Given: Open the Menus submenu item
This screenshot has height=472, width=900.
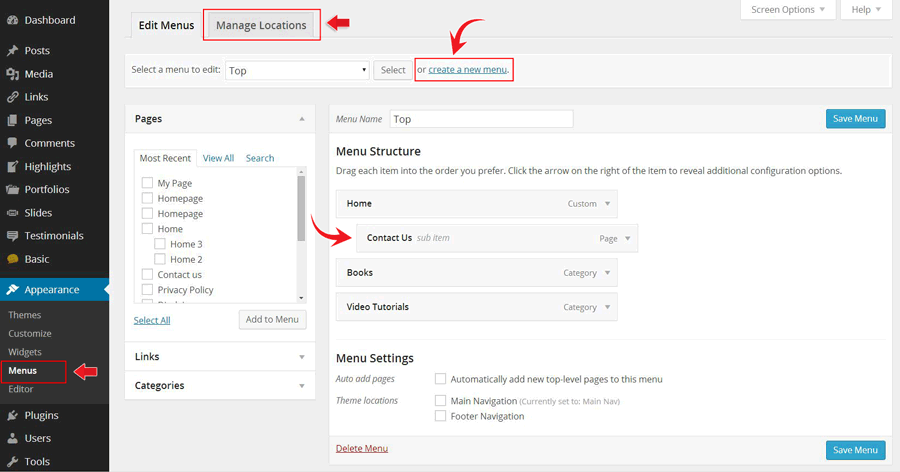Looking at the screenshot, I should [22, 371].
